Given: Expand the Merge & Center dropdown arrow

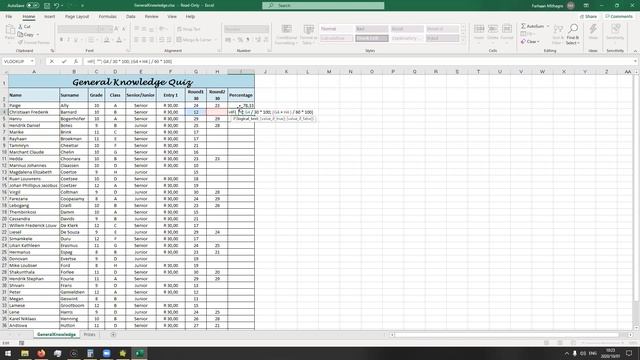Looking at the screenshot, I should point(216,40).
